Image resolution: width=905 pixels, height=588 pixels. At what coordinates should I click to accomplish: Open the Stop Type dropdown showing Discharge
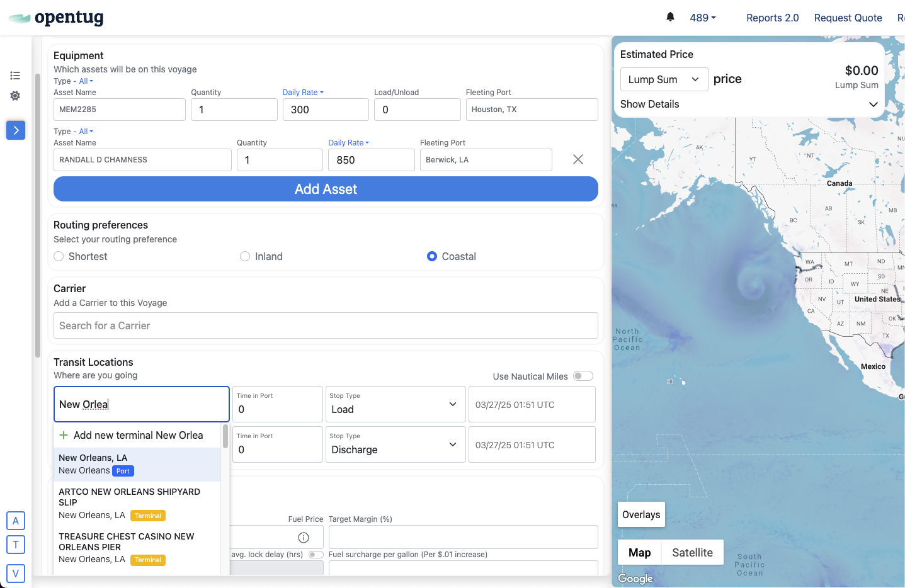pyautogui.click(x=395, y=444)
